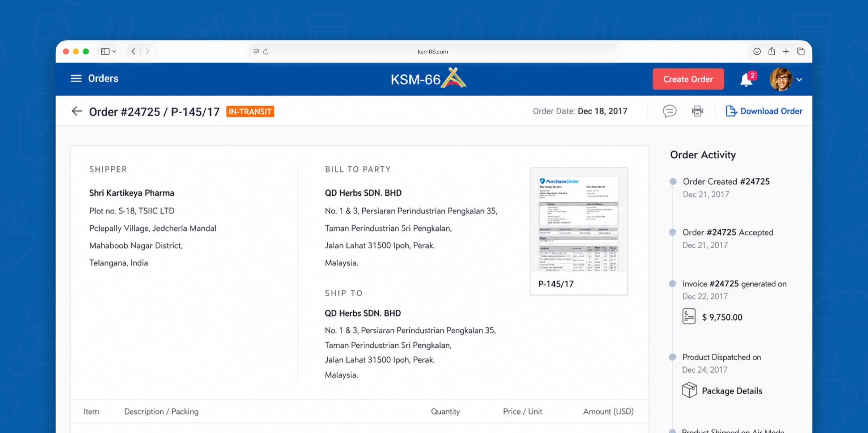
Task: Reload the page with refresh icon
Action: click(266, 52)
